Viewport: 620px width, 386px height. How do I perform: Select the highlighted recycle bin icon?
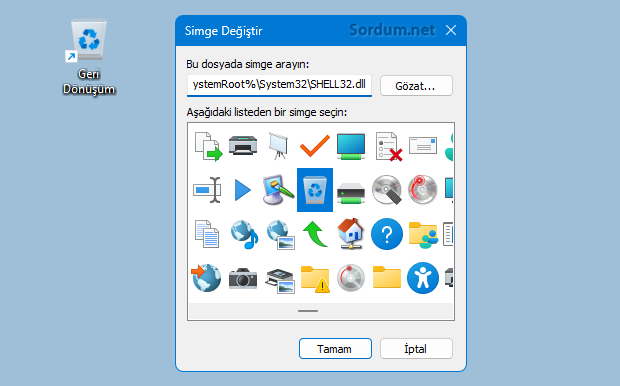coord(315,190)
